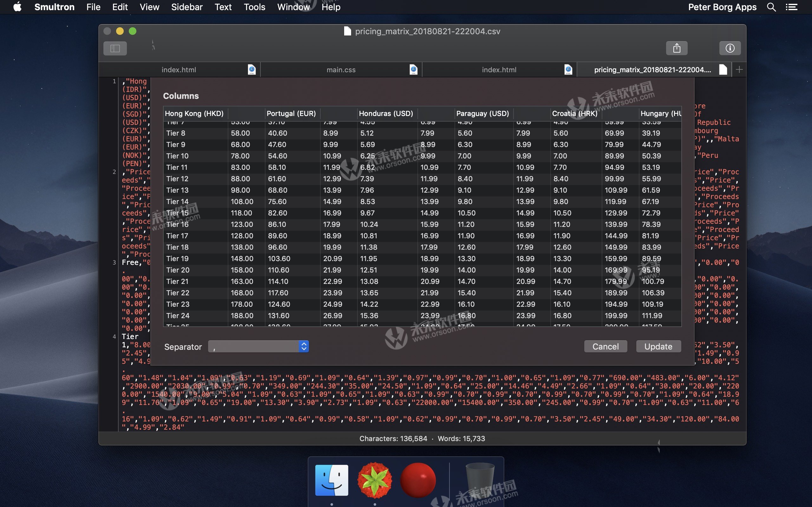Open the Trash in the dock
Screen dimensions: 812x507
point(480,480)
